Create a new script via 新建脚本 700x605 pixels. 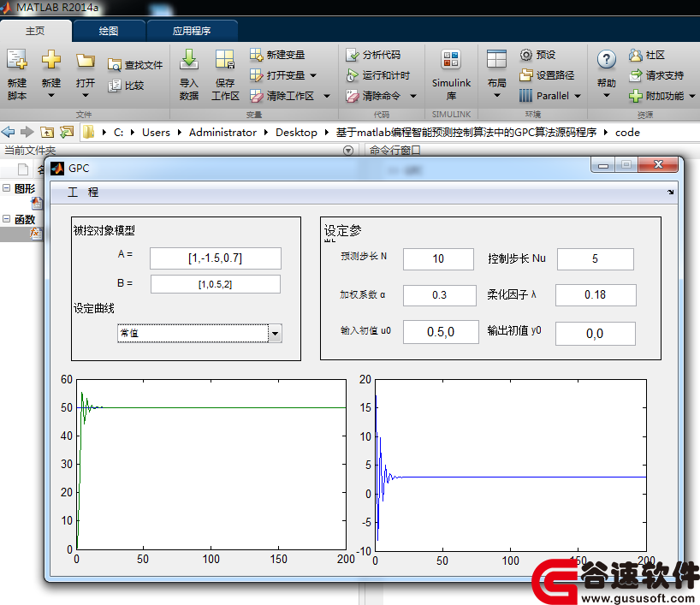pos(17,74)
